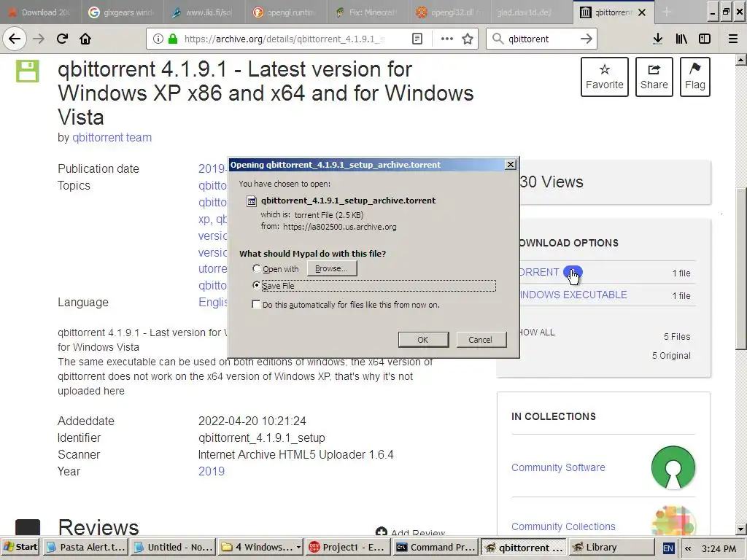Open the browser home page
747x560 pixels.
[x=85, y=39]
